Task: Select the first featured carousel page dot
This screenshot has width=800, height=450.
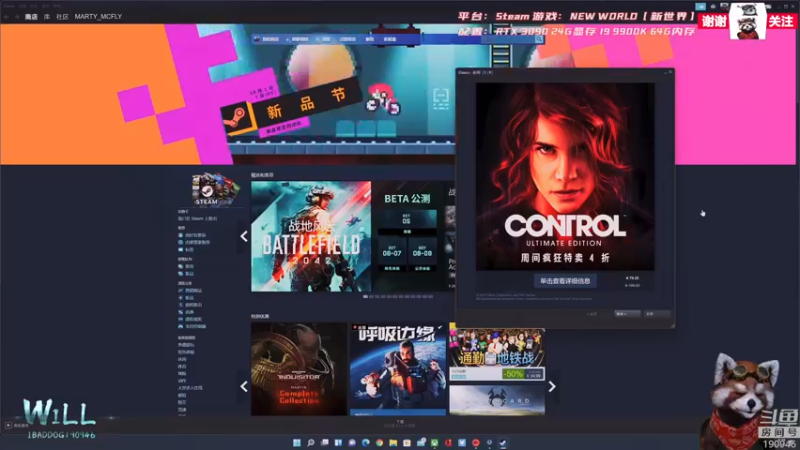Action: tap(365, 296)
